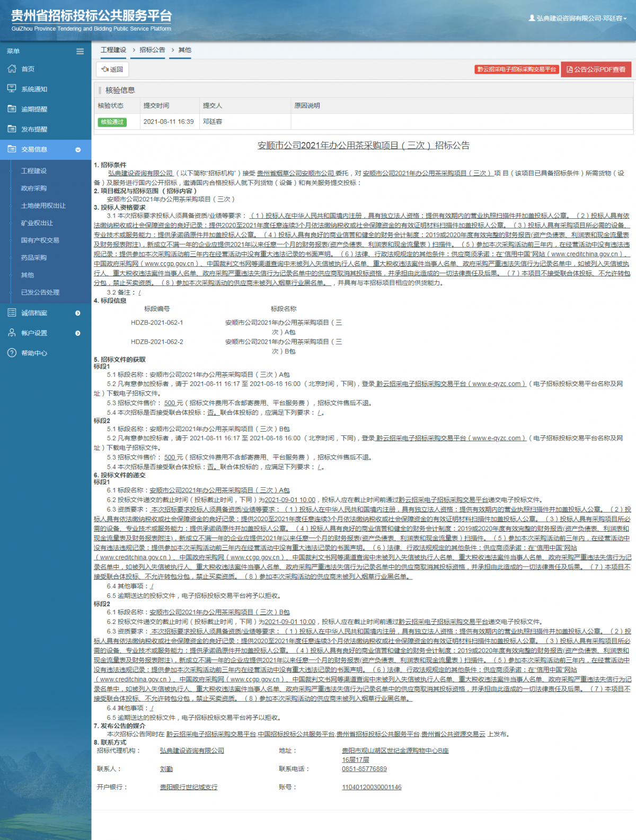Click the announcement title 安顺市公司2021年办公用茶采购项目
The width and height of the screenshot is (636, 840).
pyautogui.click(x=364, y=146)
